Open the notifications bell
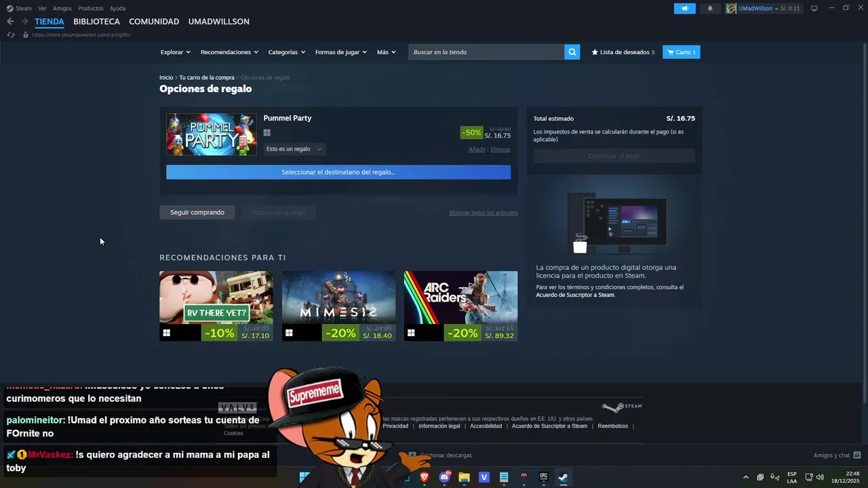Viewport: 868px width, 488px height. pyautogui.click(x=710, y=8)
